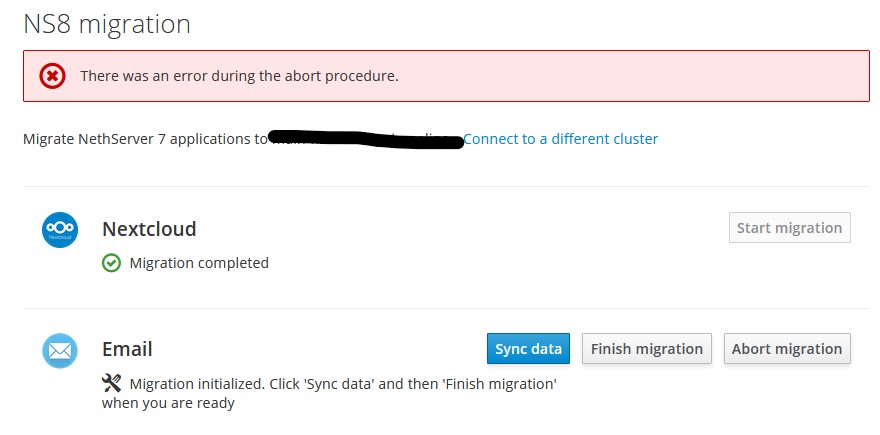This screenshot has height=435, width=880.
Task: Click the green migration completed checkmark
Action: coord(111,263)
